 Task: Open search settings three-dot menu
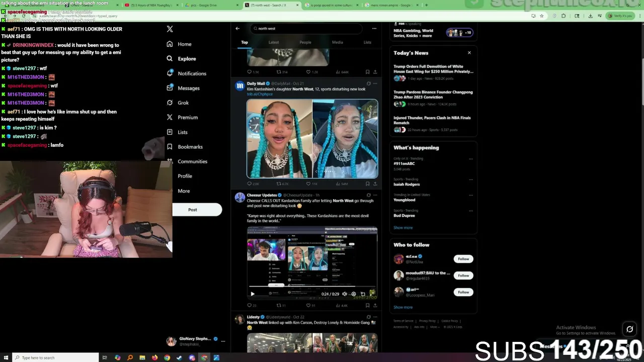point(374,29)
